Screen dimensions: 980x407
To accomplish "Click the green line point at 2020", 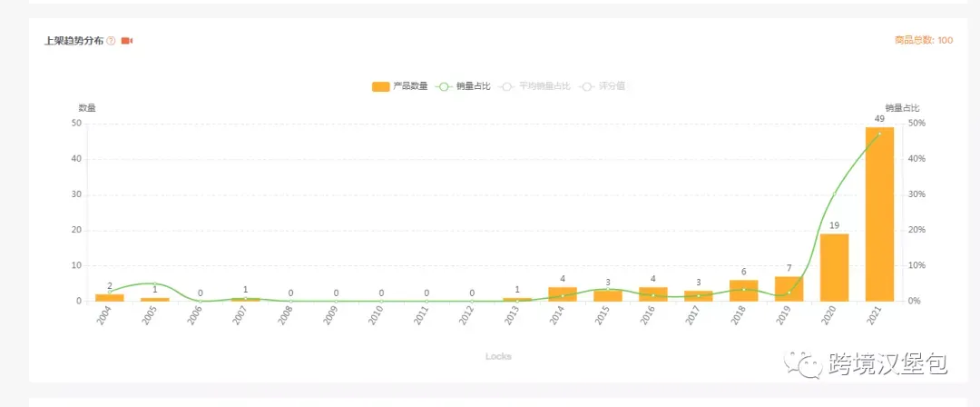I will coord(835,194).
